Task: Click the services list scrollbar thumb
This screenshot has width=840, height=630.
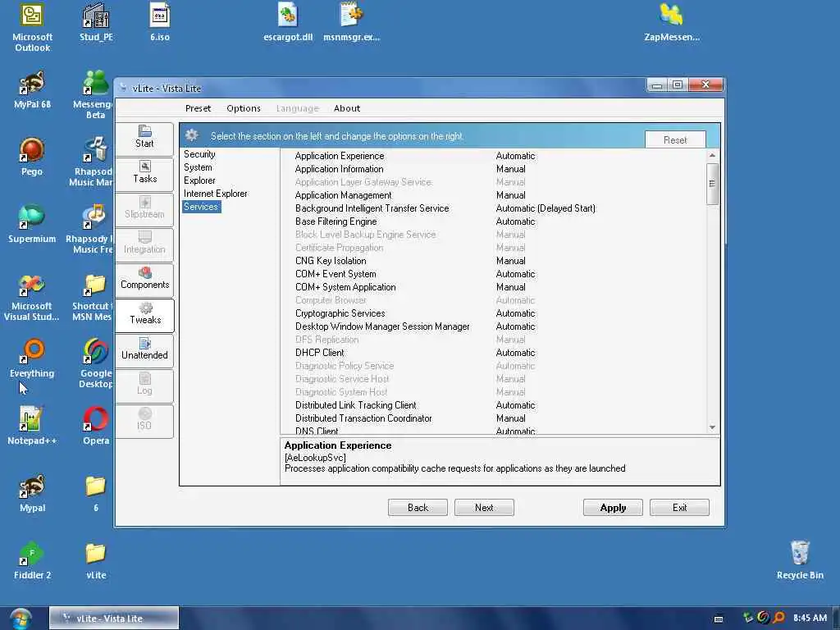Action: point(712,184)
